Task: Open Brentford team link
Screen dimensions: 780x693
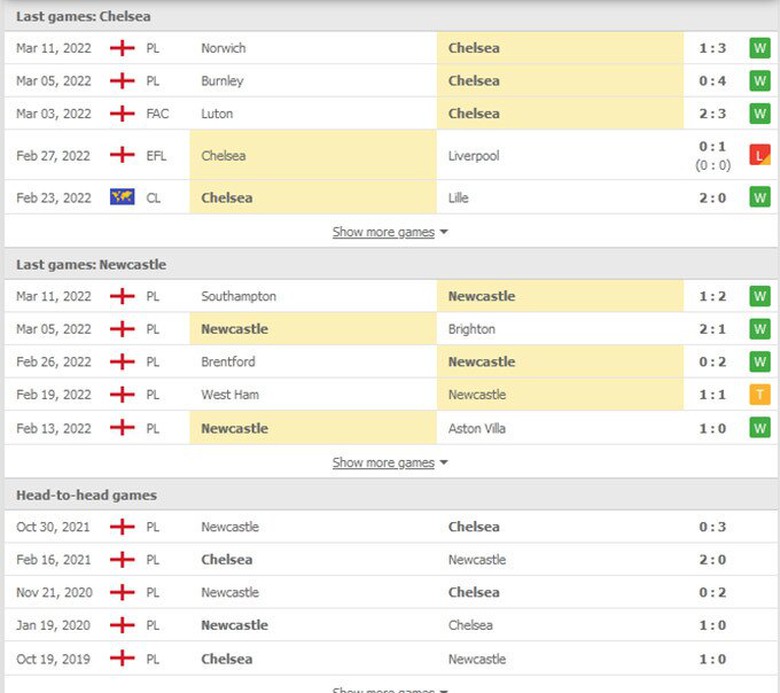Action: point(228,362)
